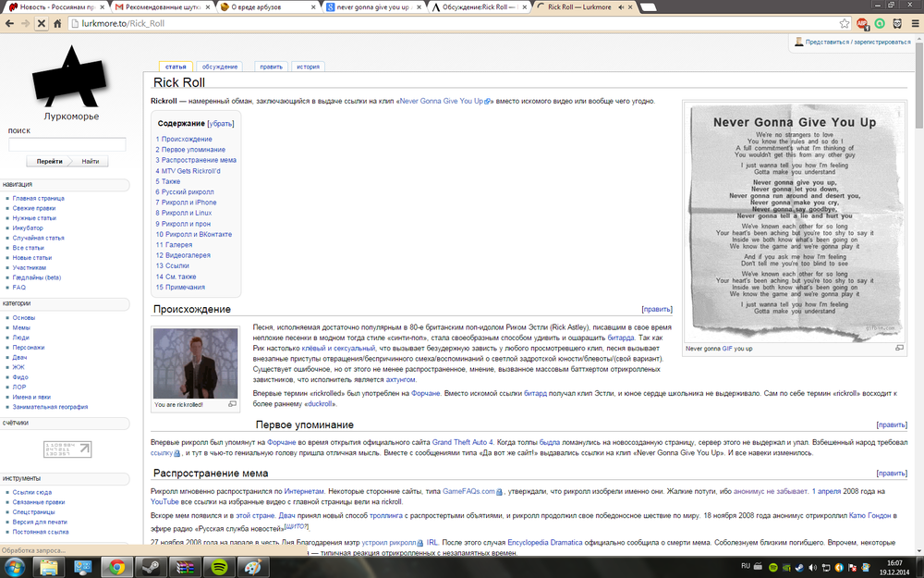Image resolution: width=924 pixels, height=578 pixels.
Task: Open the 'история' page tab
Action: tap(308, 67)
